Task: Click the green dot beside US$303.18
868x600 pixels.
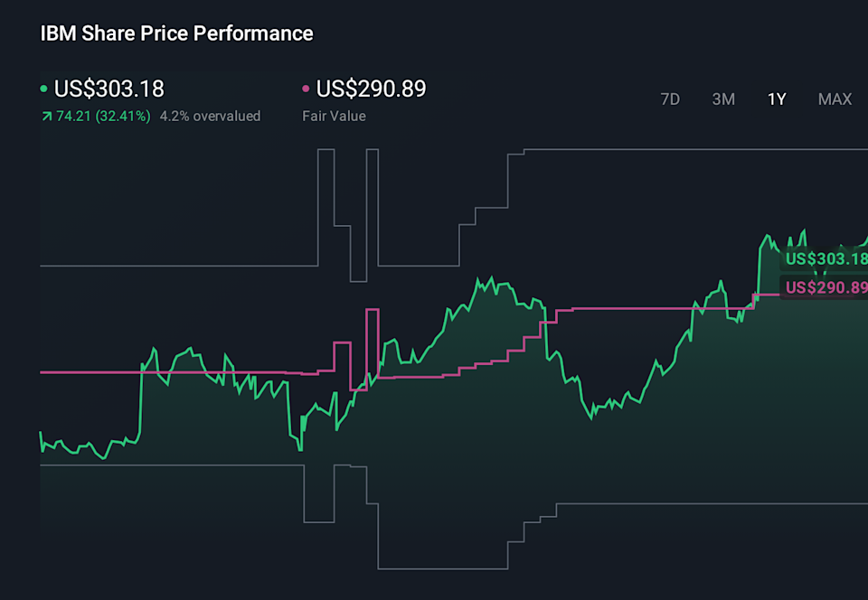Action: click(43, 89)
